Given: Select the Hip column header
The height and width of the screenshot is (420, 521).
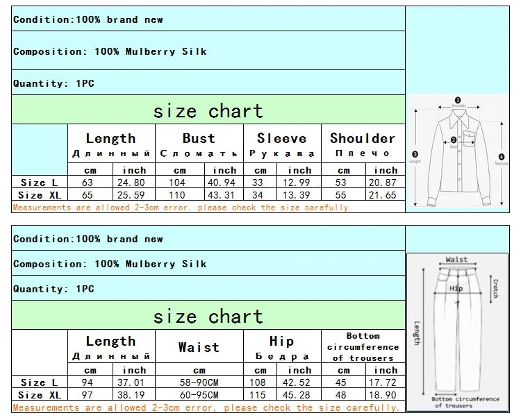Looking at the screenshot, I should 281,341.
